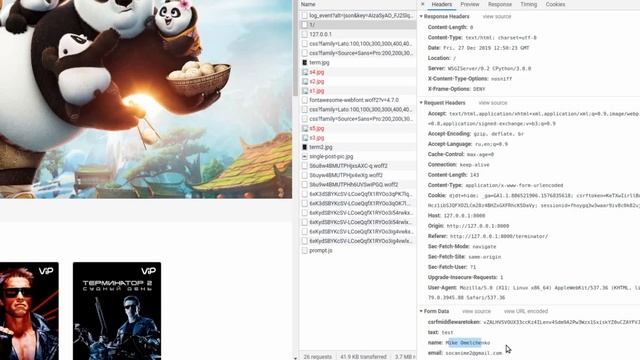640x360 pixels.
Task: Click file icon of fontawesome-webfont.woff2
Action: (x=304, y=100)
